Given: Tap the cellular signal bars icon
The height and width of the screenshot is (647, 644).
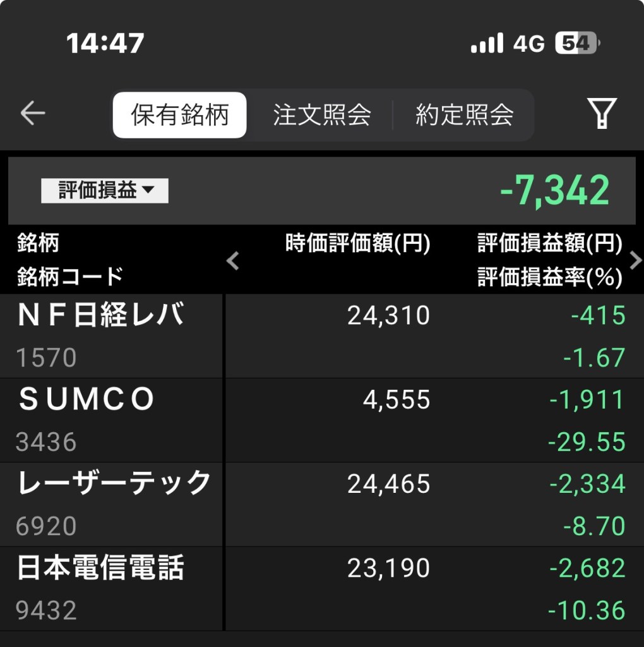Looking at the screenshot, I should coord(487,43).
